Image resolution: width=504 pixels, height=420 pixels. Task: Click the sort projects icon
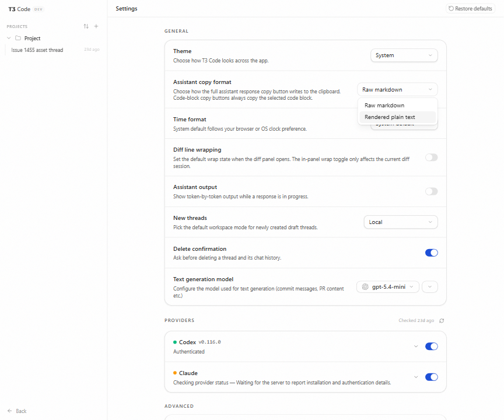click(x=86, y=26)
